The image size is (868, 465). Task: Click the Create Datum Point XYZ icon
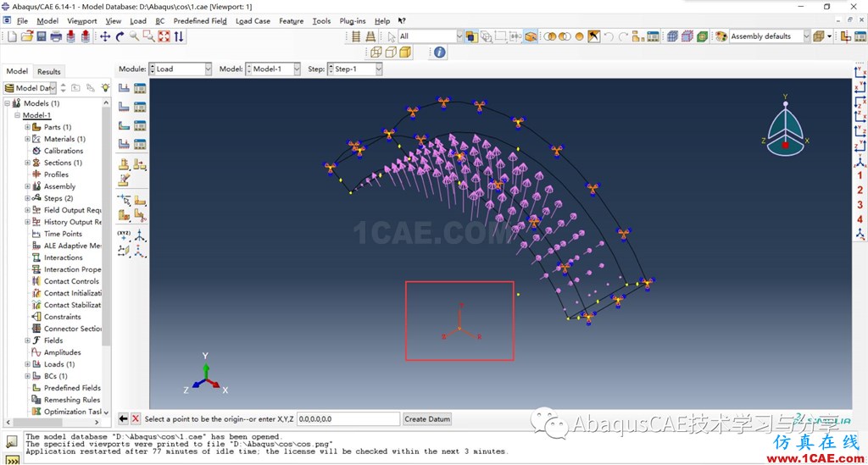pos(124,235)
